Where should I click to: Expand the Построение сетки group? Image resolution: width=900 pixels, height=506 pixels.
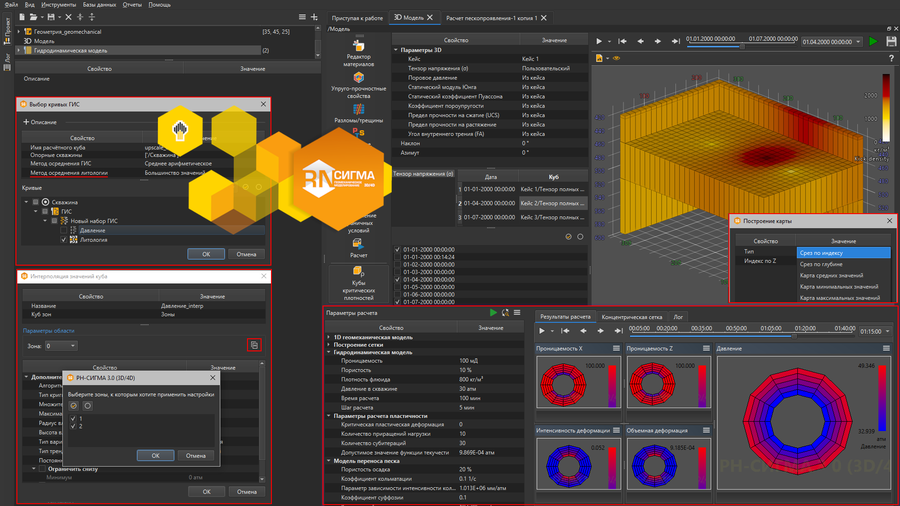pyautogui.click(x=329, y=345)
